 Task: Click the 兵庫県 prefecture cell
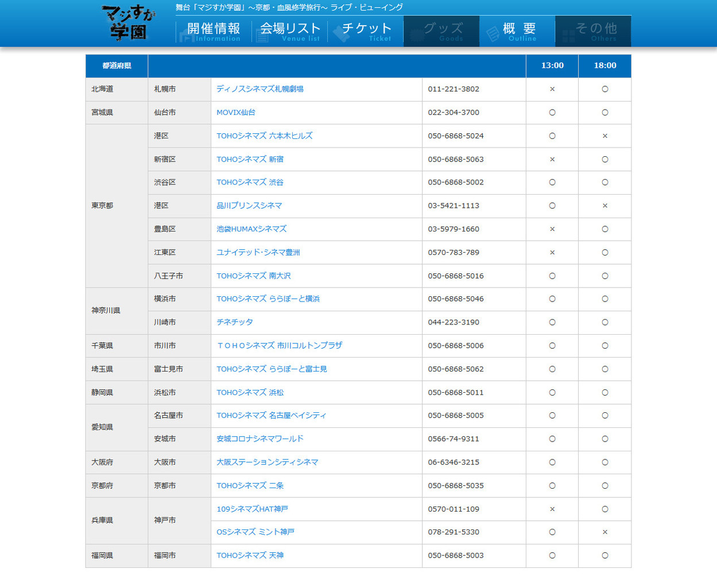(x=117, y=520)
